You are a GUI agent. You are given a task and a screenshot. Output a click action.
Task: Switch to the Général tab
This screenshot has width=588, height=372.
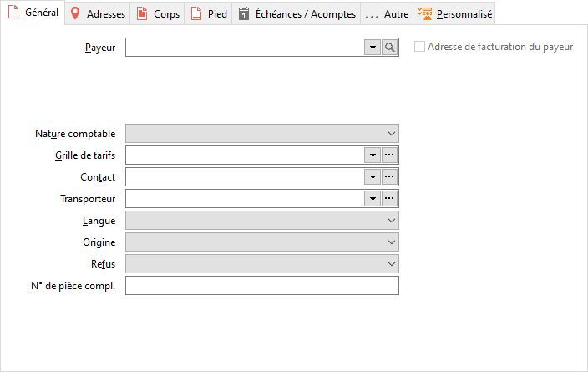(x=33, y=13)
